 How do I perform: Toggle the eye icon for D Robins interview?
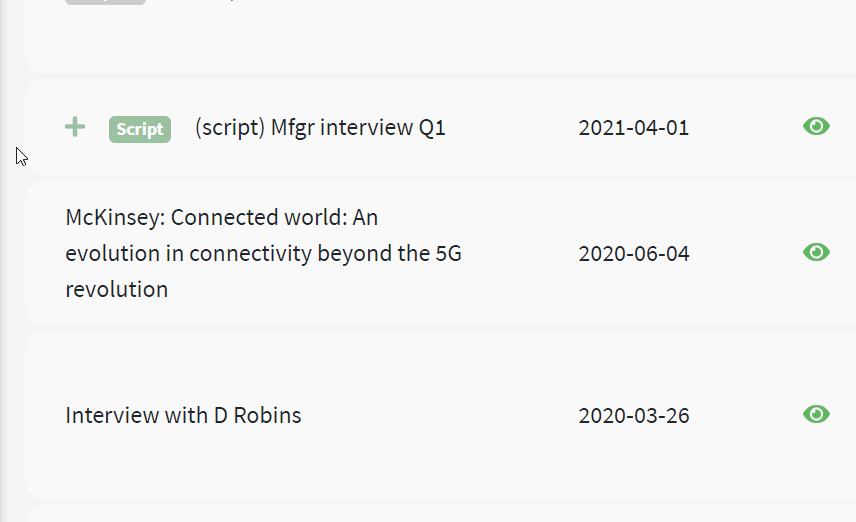click(816, 414)
